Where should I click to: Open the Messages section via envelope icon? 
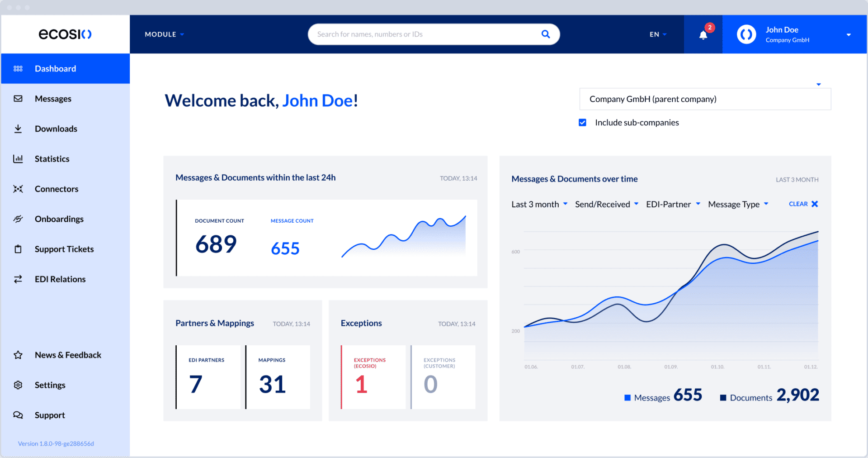(x=18, y=99)
